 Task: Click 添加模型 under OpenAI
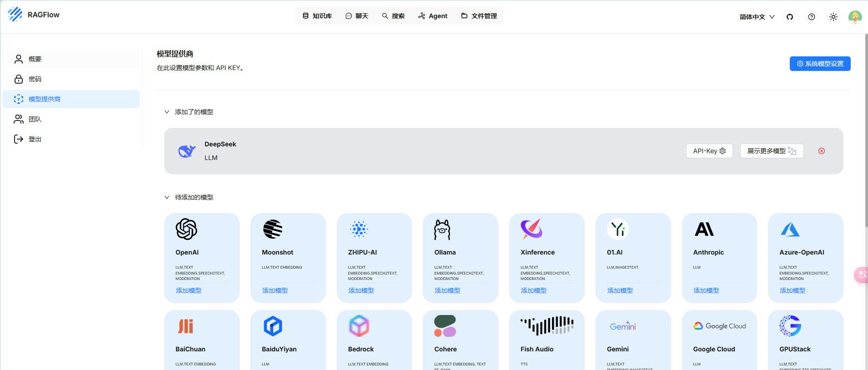[189, 290]
